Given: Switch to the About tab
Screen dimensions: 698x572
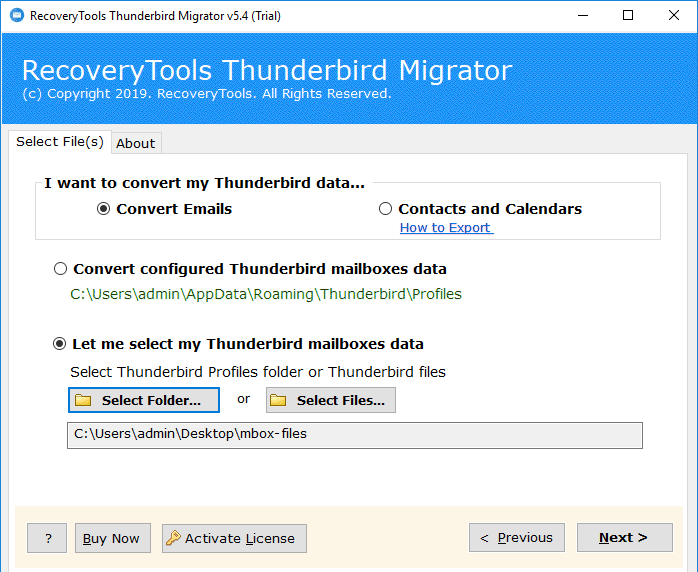Looking at the screenshot, I should 136,143.
